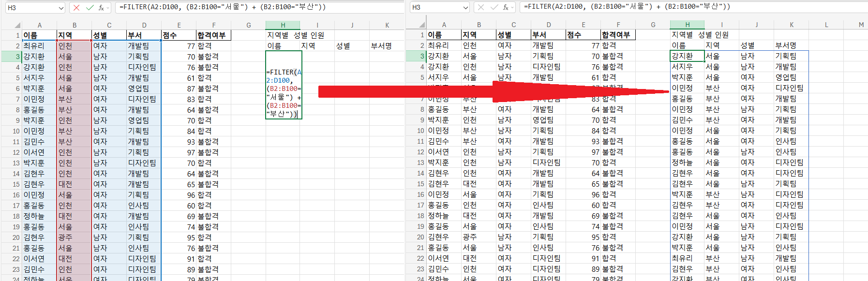This screenshot has width=868, height=281.
Task: Select column B header in left sheet
Action: click(x=75, y=25)
